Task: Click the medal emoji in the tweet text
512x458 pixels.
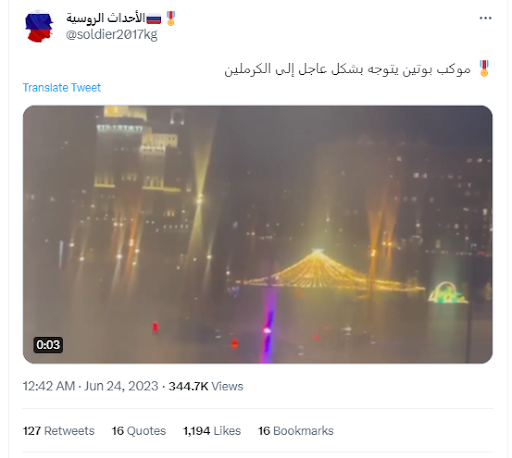Action: pyautogui.click(x=484, y=69)
